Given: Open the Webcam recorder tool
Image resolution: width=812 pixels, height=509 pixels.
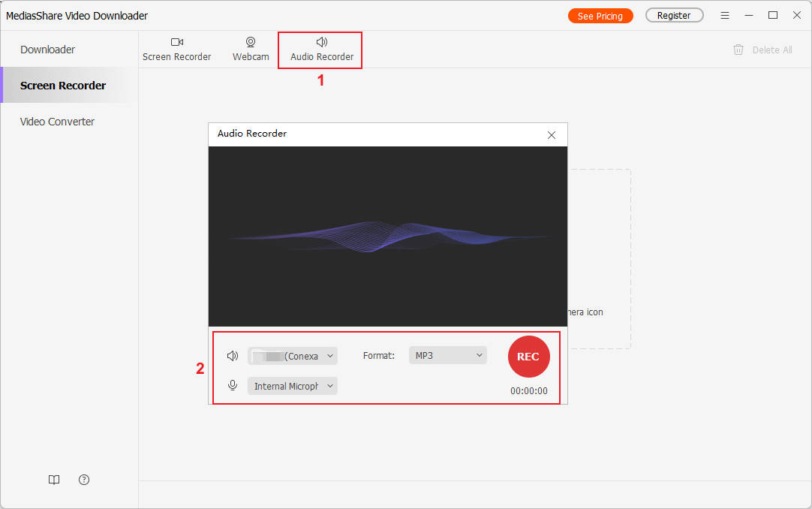Looking at the screenshot, I should click(x=251, y=42).
